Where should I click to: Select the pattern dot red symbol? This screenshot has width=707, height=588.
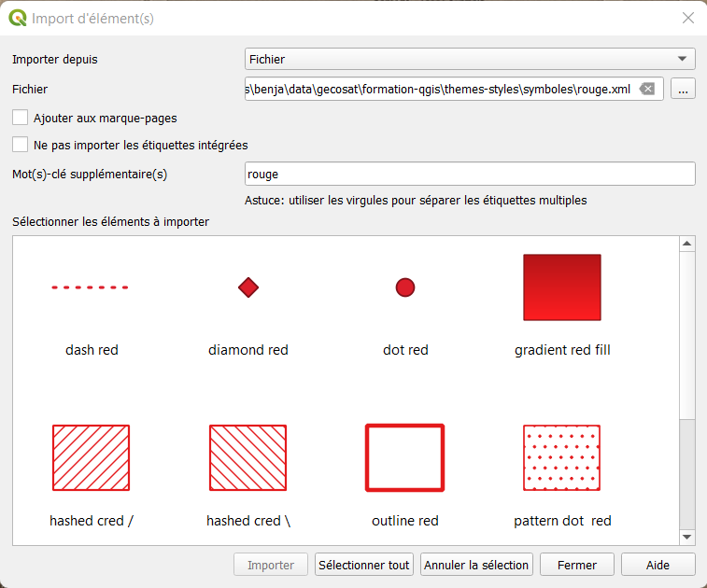[x=561, y=457]
